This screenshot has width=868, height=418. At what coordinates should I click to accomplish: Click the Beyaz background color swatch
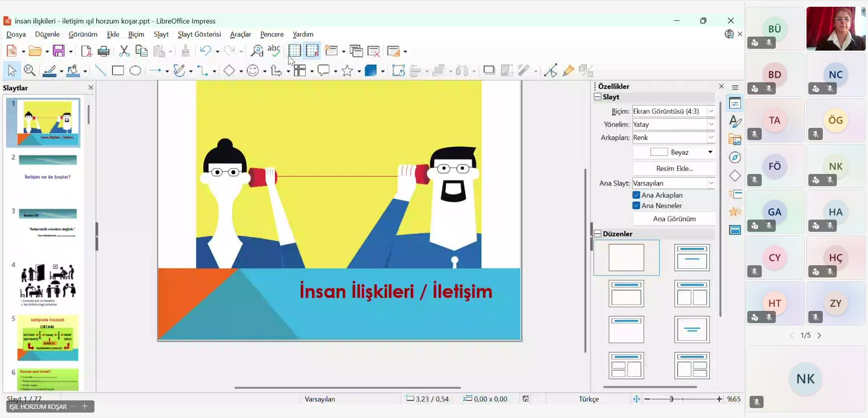659,152
